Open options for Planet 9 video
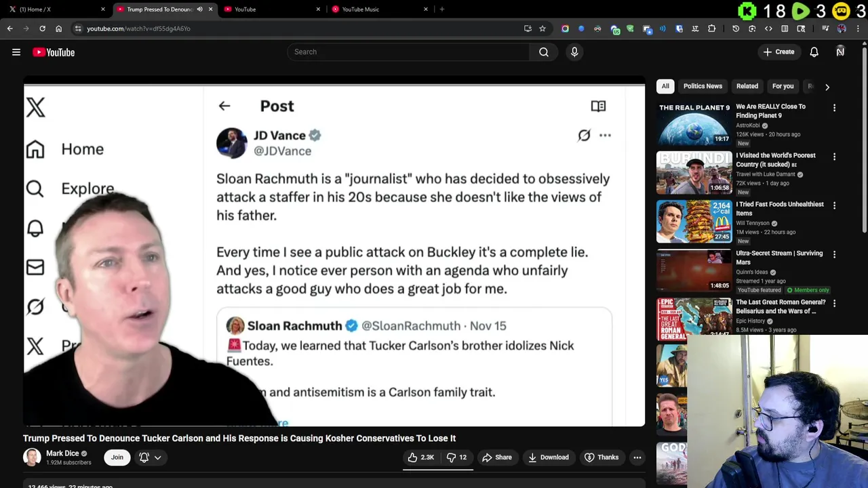The height and width of the screenshot is (488, 868). tap(834, 108)
